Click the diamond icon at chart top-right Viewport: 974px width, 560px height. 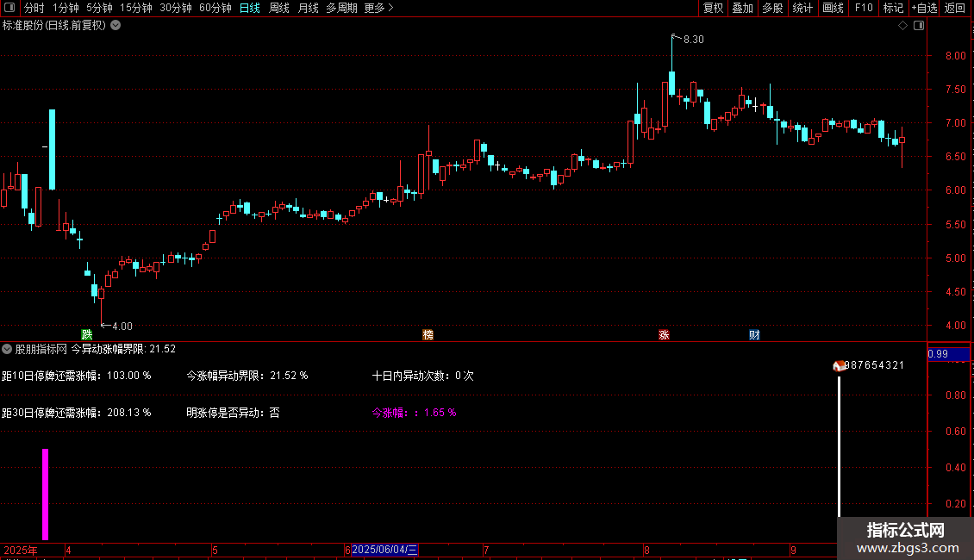pyautogui.click(x=903, y=26)
